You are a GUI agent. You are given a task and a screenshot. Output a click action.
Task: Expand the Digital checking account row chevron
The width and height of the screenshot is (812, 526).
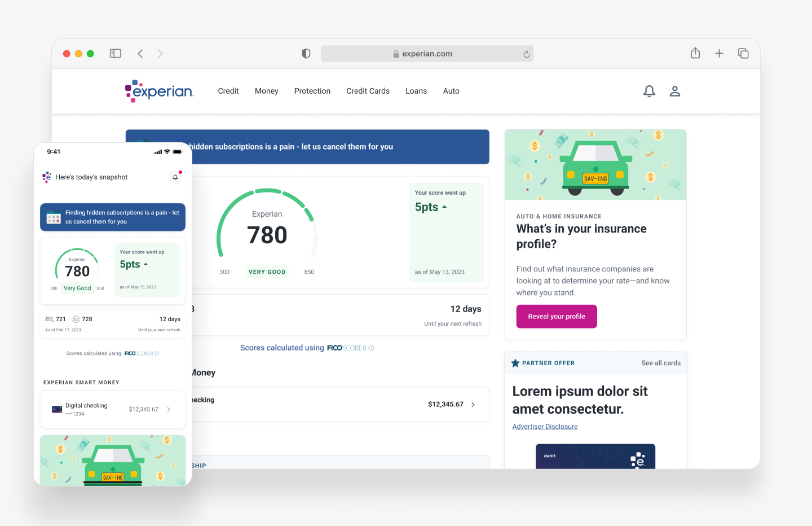coord(168,409)
